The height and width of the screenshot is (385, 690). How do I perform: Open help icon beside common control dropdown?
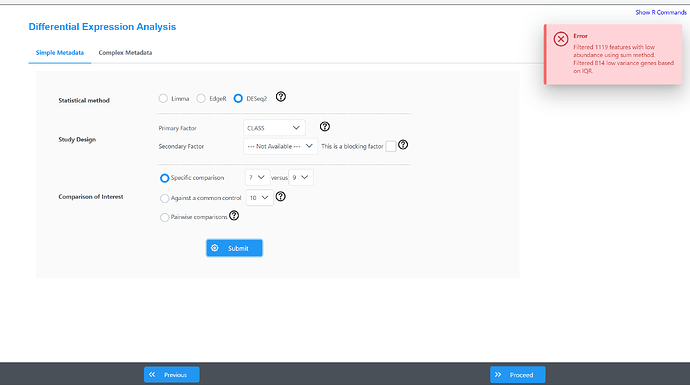coord(280,197)
